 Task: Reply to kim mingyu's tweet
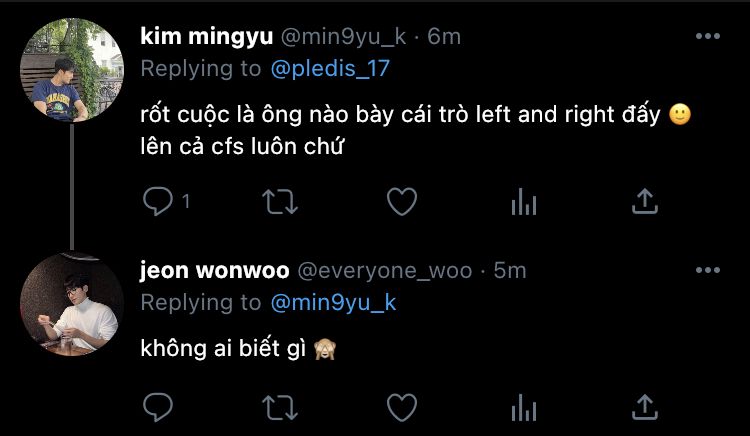pos(158,201)
